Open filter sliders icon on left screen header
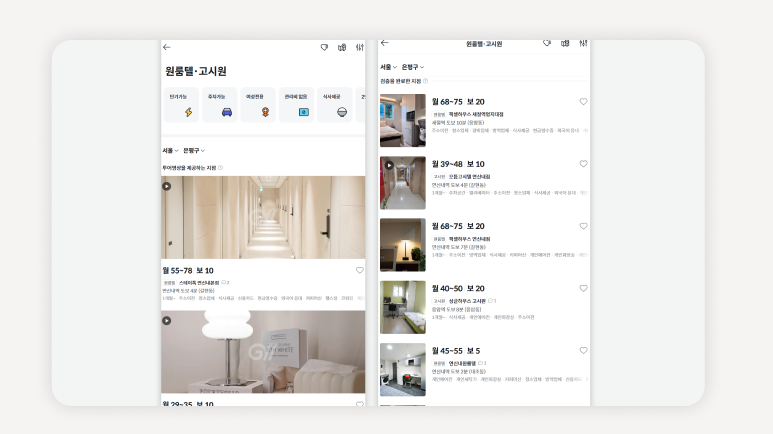Viewport: 773px width, 434px height. 359,47
